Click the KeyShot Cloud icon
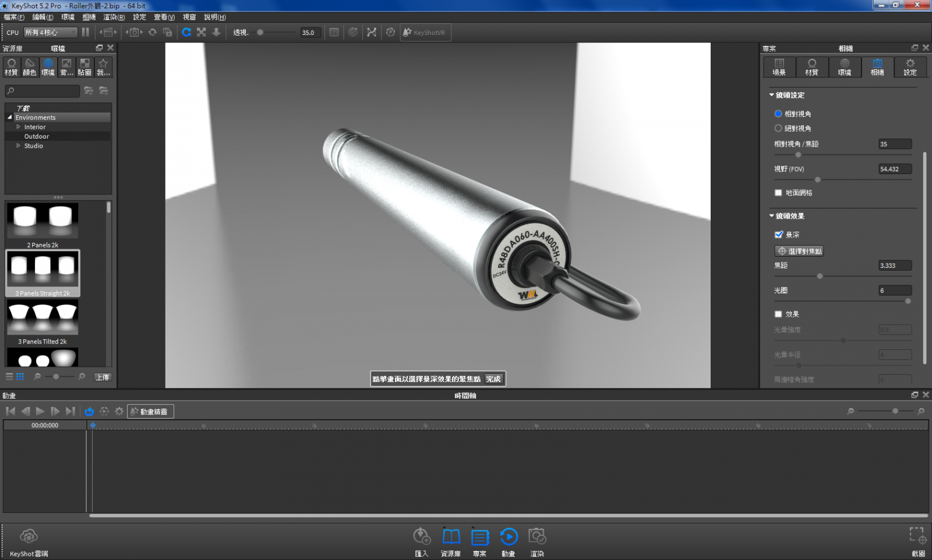This screenshot has width=932, height=560. click(29, 537)
